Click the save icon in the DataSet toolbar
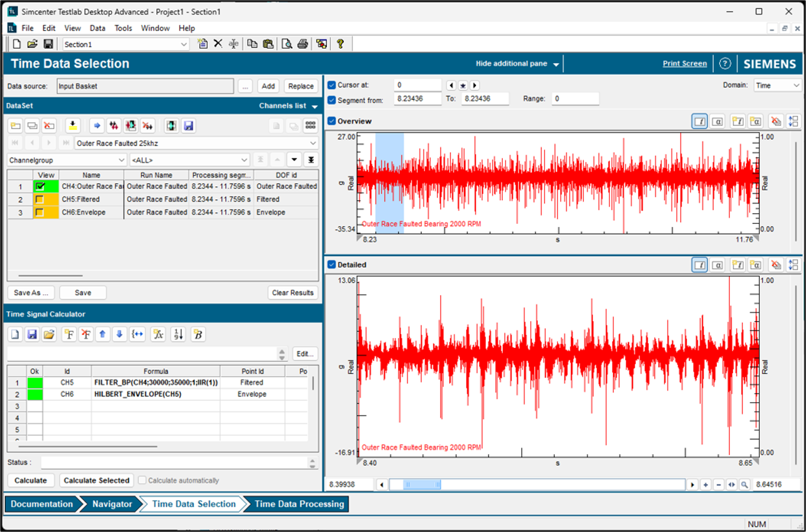 point(188,126)
